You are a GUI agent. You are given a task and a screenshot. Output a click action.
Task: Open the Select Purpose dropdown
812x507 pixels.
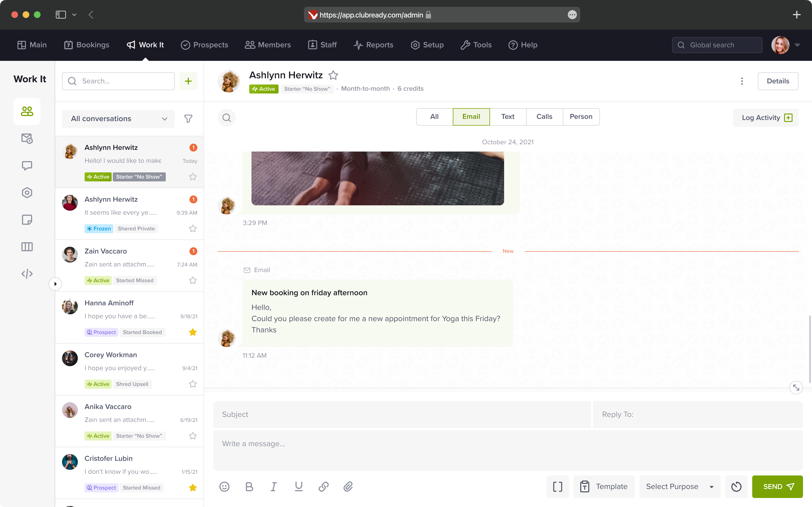(680, 486)
